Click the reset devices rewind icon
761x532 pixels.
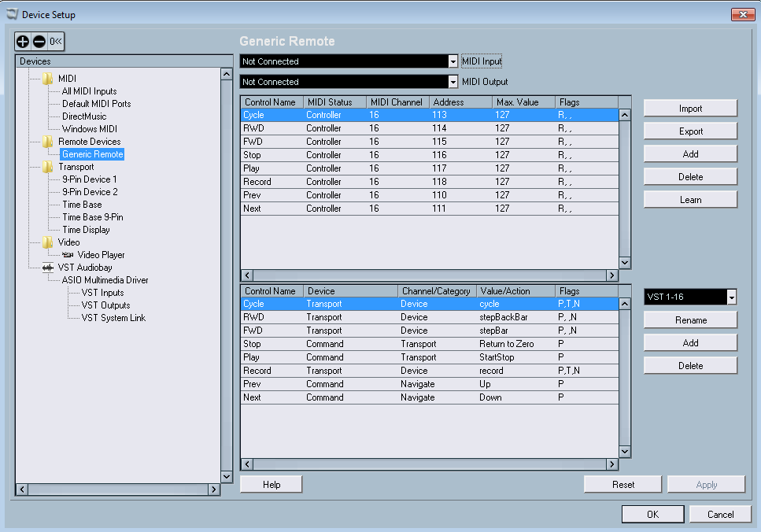56,41
